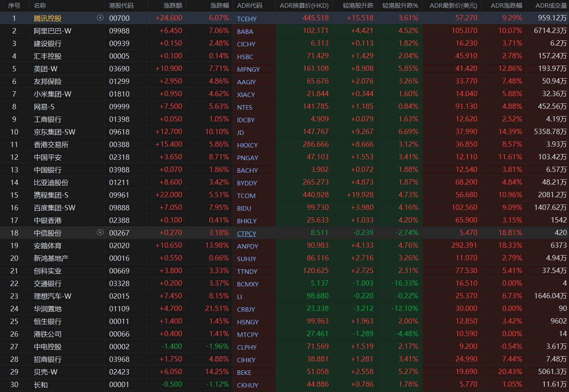Click the 华润置地 stock name
This screenshot has height=392, width=569.
click(x=48, y=309)
